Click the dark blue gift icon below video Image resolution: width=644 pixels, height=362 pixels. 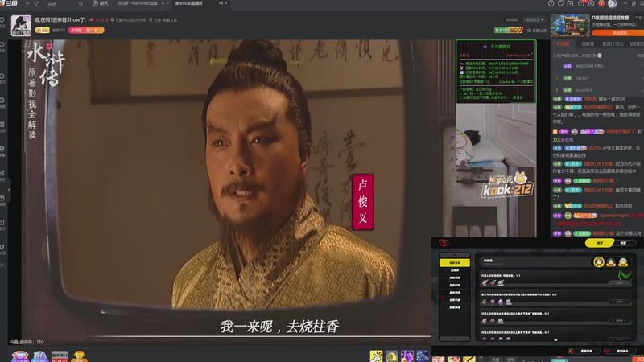click(x=423, y=356)
